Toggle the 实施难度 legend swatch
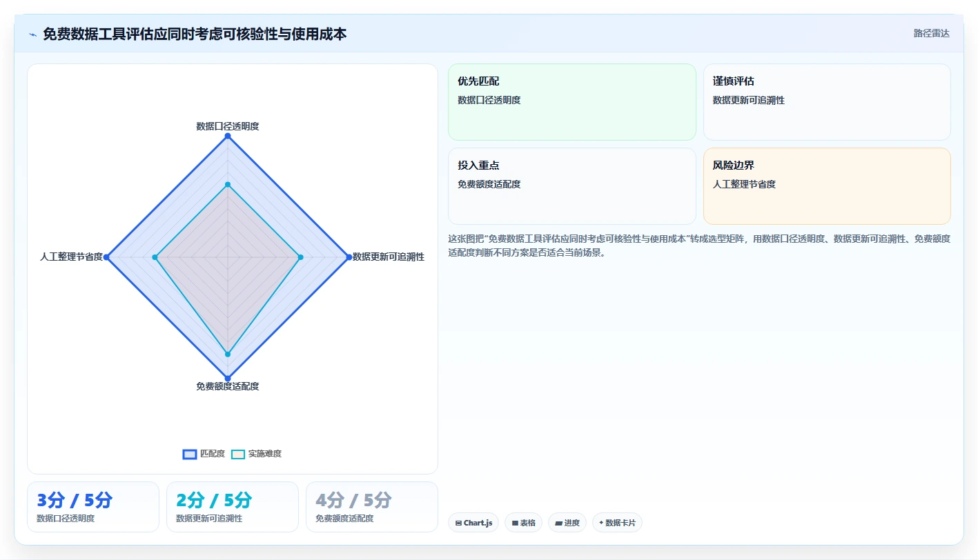The height and width of the screenshot is (560, 978). pos(238,454)
